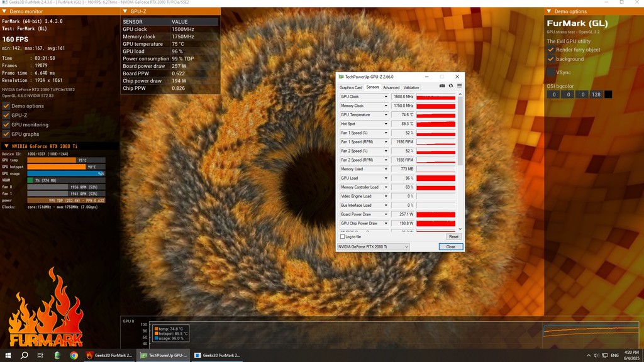Click the Close button in GPU-Z

450,246
